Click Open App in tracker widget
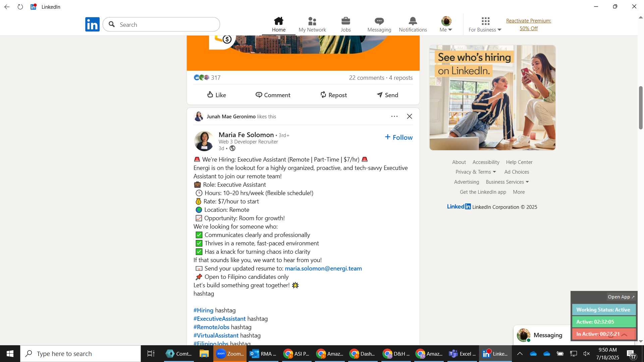 point(621,297)
